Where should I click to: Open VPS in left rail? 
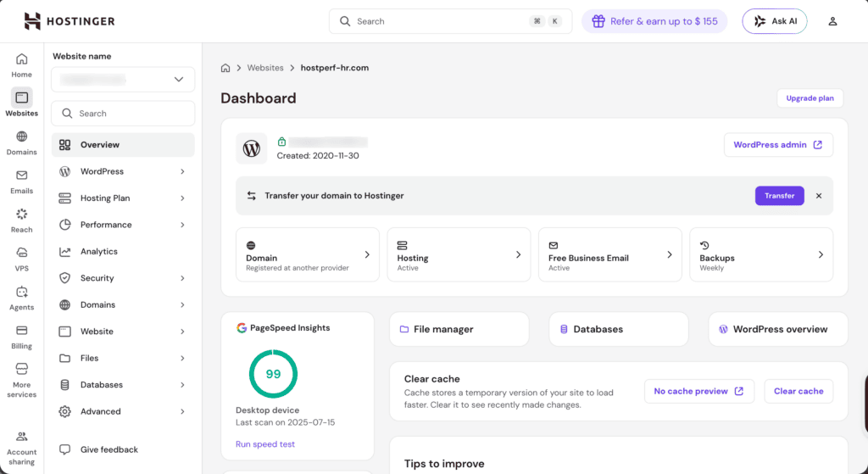[x=21, y=259]
